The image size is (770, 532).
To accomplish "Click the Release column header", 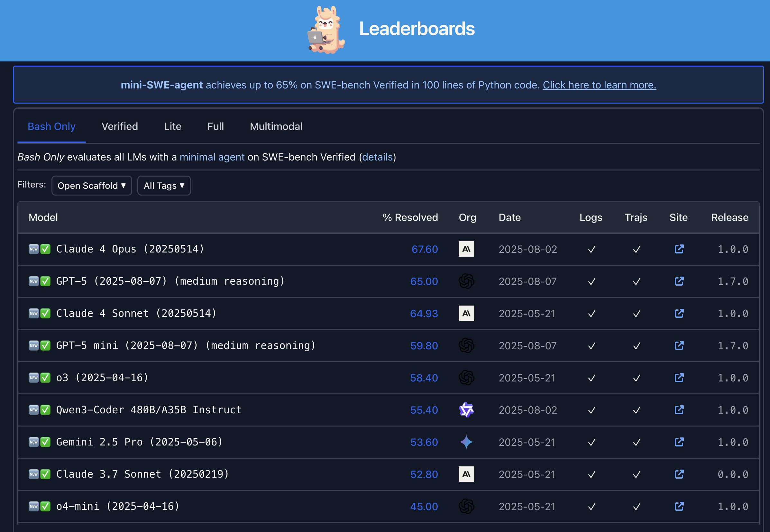I will (730, 217).
